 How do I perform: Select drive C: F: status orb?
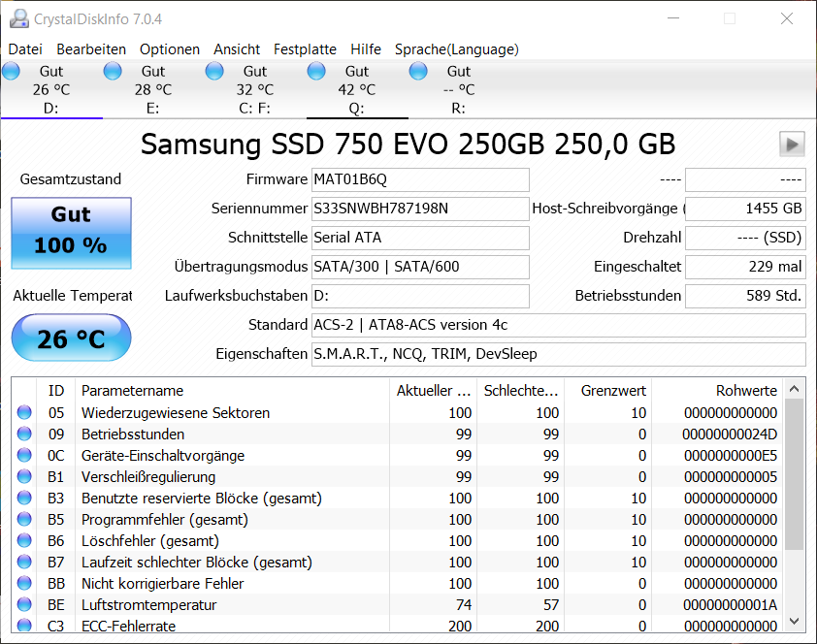click(x=214, y=72)
